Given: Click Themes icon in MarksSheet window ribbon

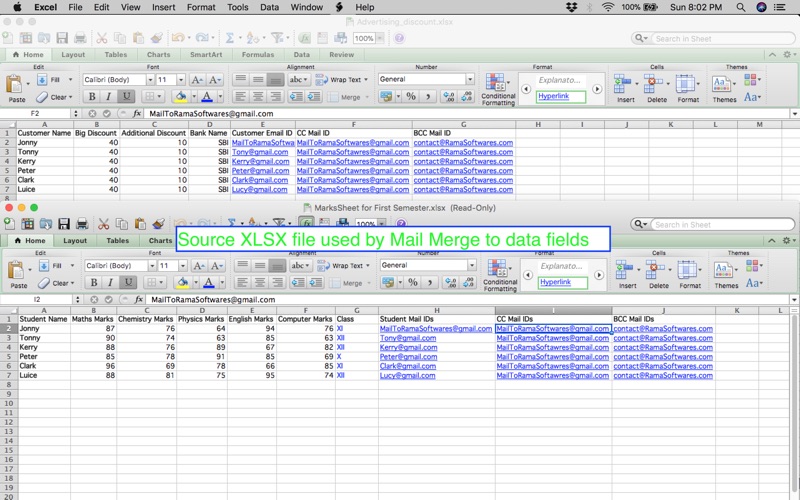Looking at the screenshot, I should click(x=722, y=269).
